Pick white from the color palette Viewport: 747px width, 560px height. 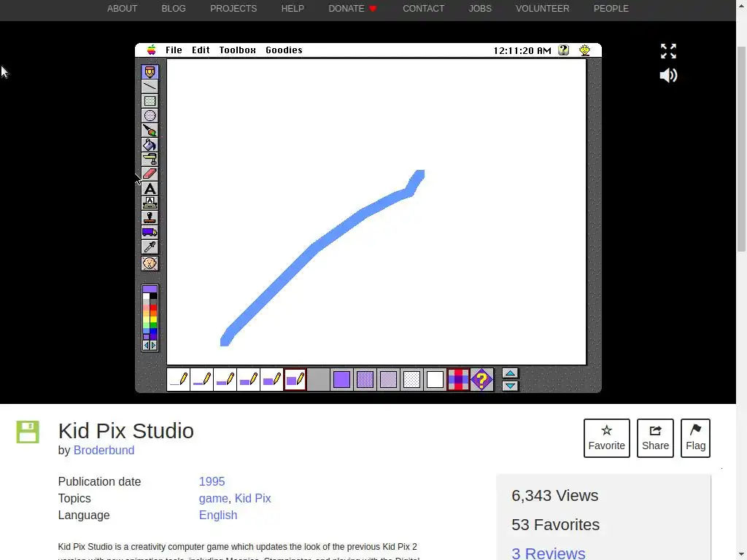point(146,296)
